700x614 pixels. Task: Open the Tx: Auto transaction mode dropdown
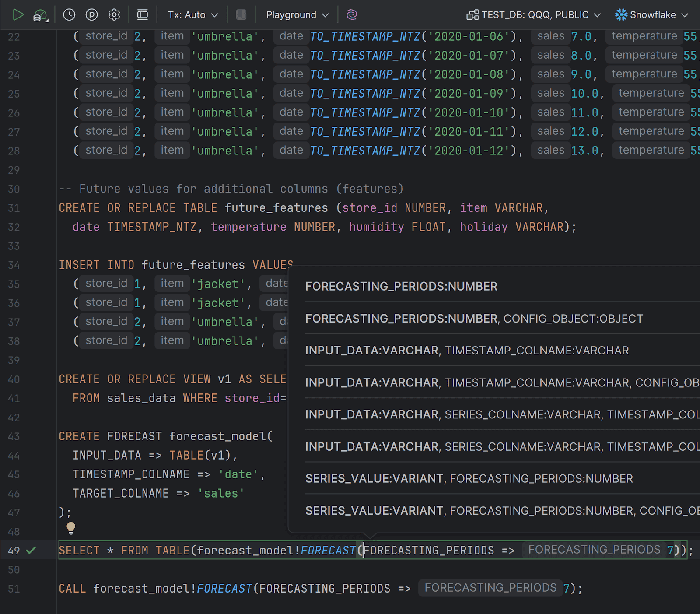tap(192, 15)
